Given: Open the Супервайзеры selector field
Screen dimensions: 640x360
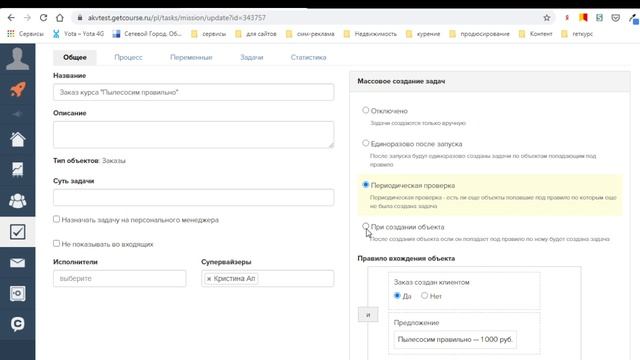Looking at the screenshot, I should [267, 278].
